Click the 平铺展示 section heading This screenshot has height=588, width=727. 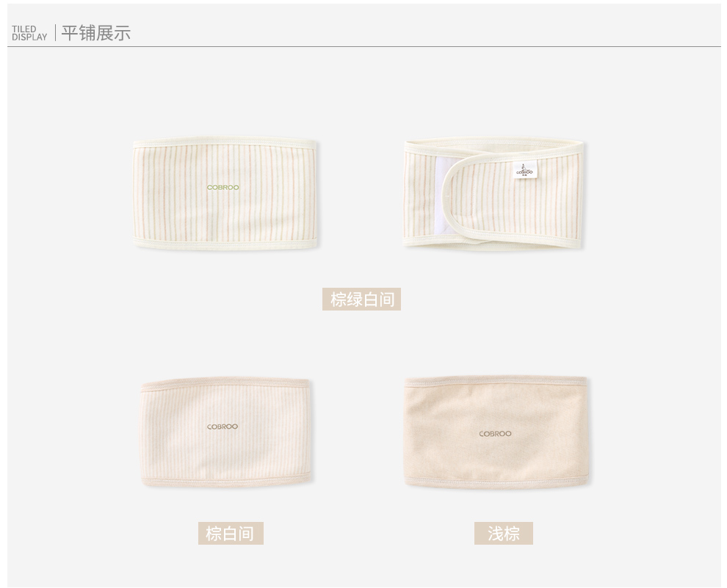tap(96, 33)
